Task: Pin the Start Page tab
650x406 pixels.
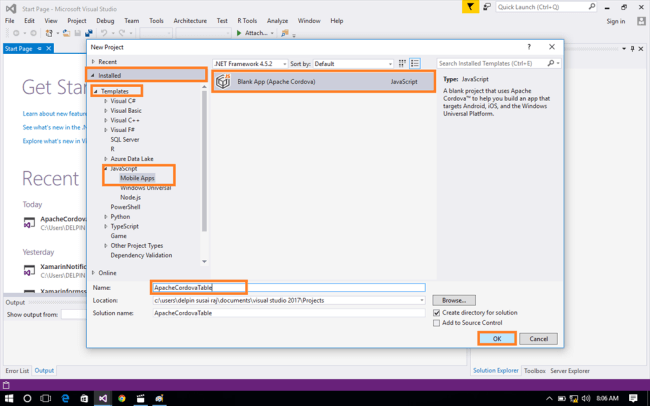Action: [40, 49]
